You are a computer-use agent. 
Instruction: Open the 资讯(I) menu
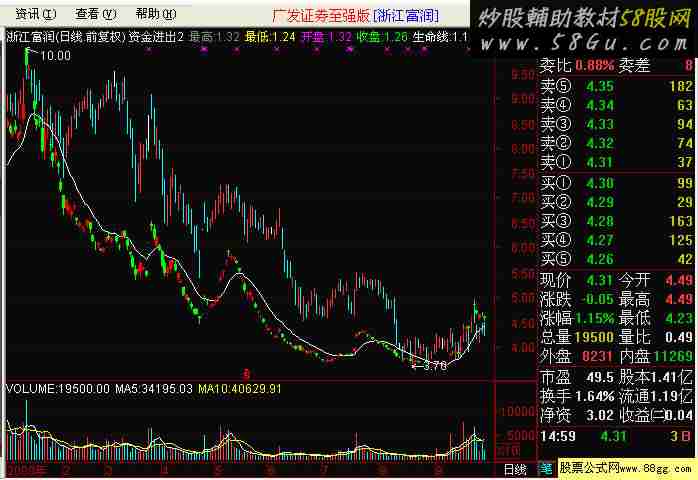pos(36,14)
